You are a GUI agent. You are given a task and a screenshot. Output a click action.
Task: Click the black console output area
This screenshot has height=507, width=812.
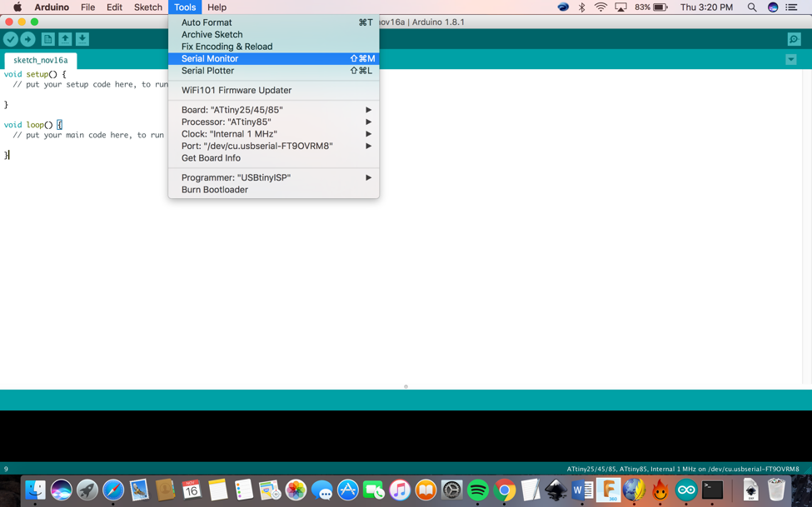406,435
